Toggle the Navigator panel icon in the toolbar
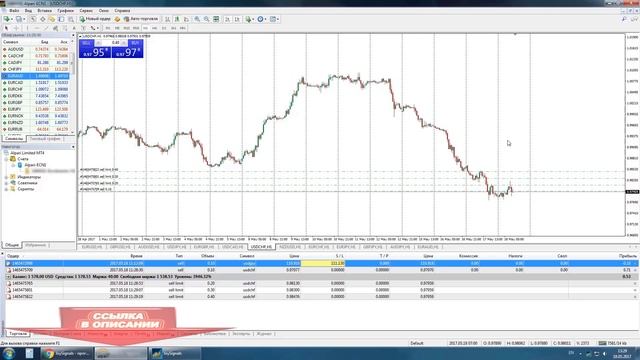 (x=52, y=19)
